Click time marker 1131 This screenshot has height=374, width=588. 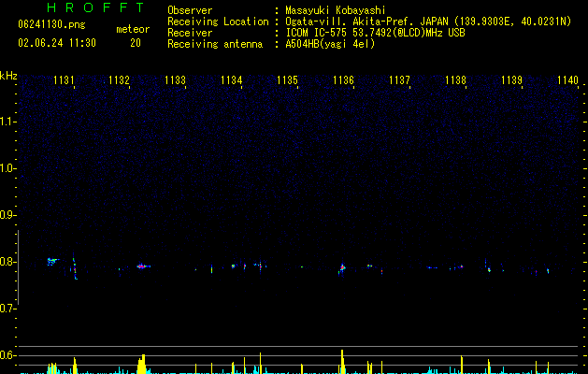64,80
